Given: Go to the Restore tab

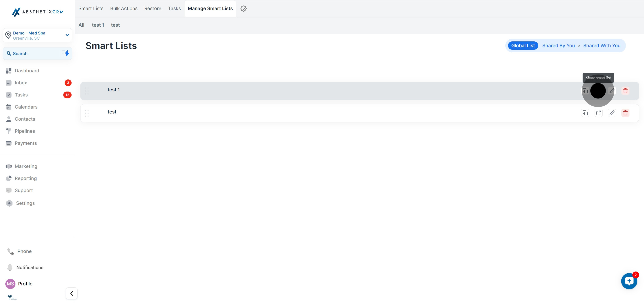Looking at the screenshot, I should (x=153, y=9).
